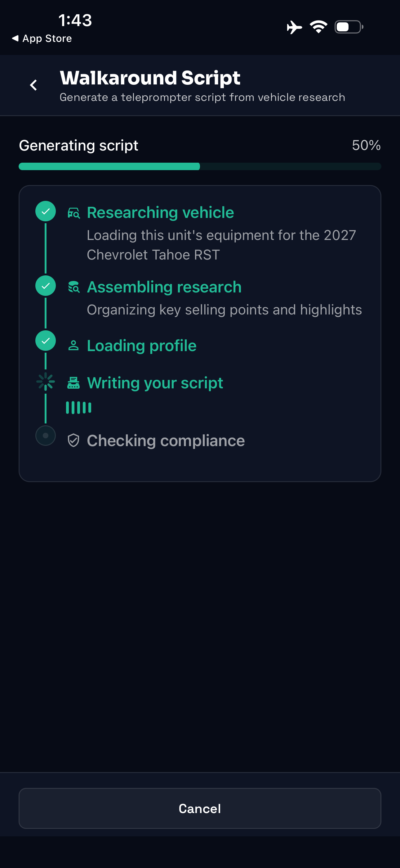Click the Generating script progress bar
The width and height of the screenshot is (400, 868).
(x=200, y=166)
